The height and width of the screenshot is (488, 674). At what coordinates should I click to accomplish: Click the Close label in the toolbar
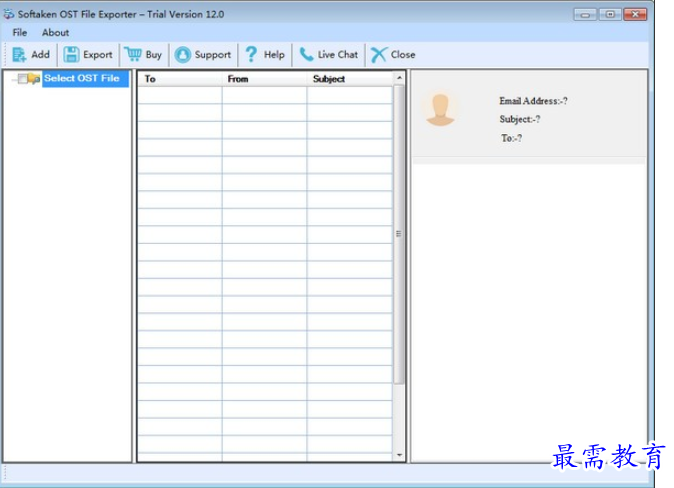[x=403, y=55]
